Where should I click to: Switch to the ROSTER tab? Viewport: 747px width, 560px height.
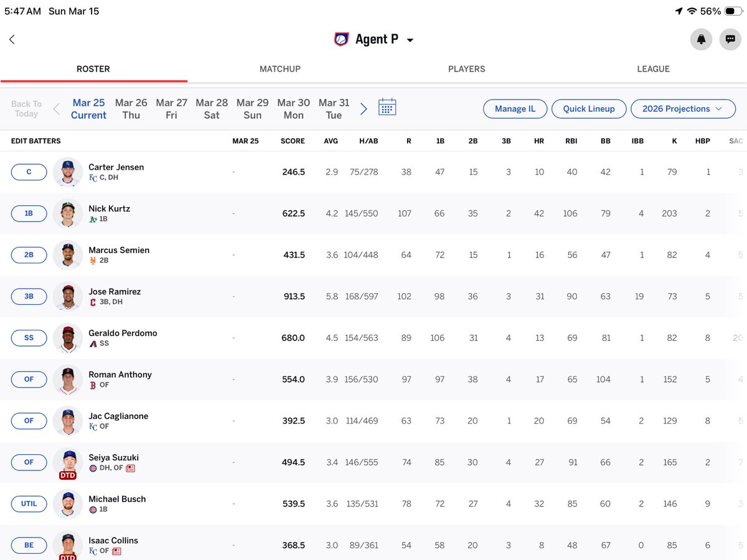click(93, 69)
